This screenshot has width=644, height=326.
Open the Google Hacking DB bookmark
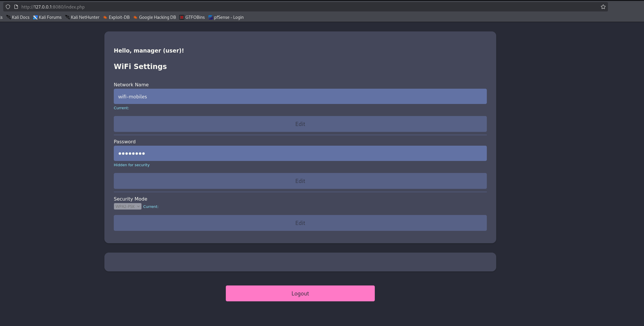[155, 17]
